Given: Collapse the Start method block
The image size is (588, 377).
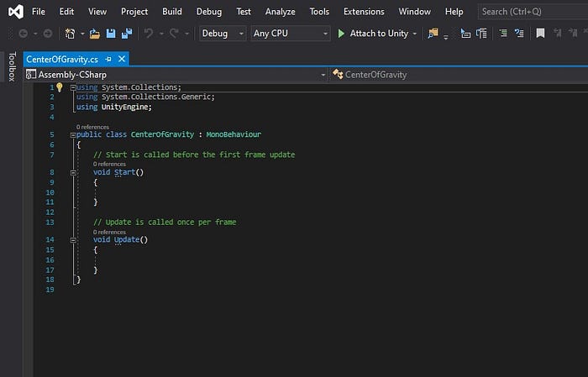Looking at the screenshot, I should (x=73, y=173).
